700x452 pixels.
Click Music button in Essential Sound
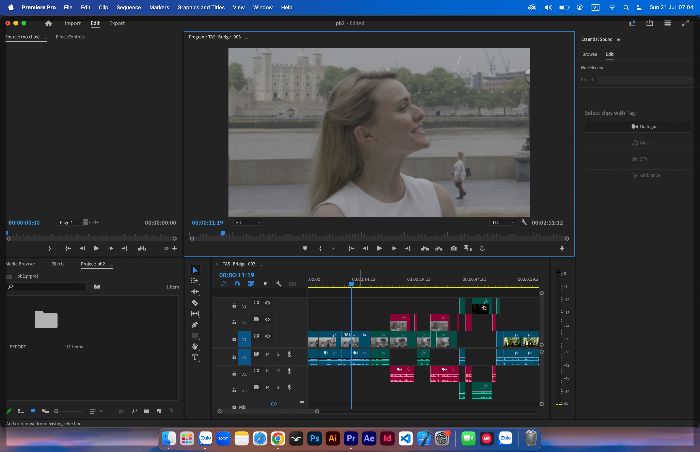click(x=638, y=143)
